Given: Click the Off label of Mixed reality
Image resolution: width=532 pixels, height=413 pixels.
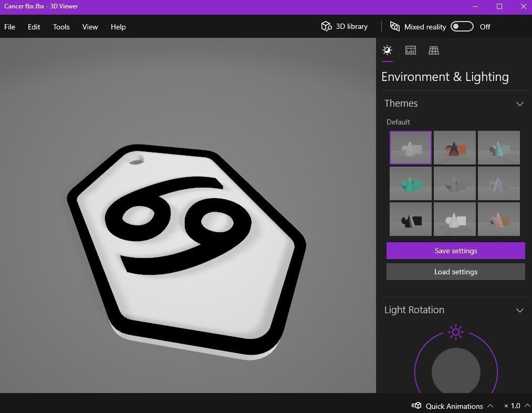Looking at the screenshot, I should point(485,27).
